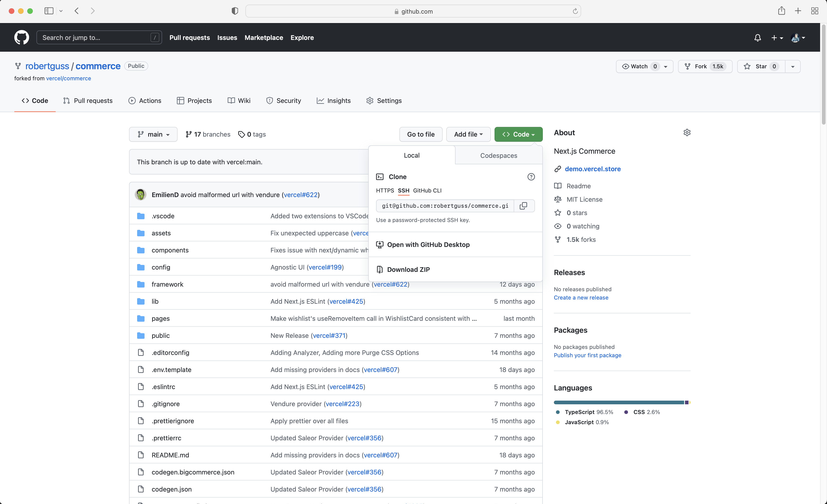The height and width of the screenshot is (504, 827).
Task: Toggle the Safari sidebar icon
Action: coord(49,11)
